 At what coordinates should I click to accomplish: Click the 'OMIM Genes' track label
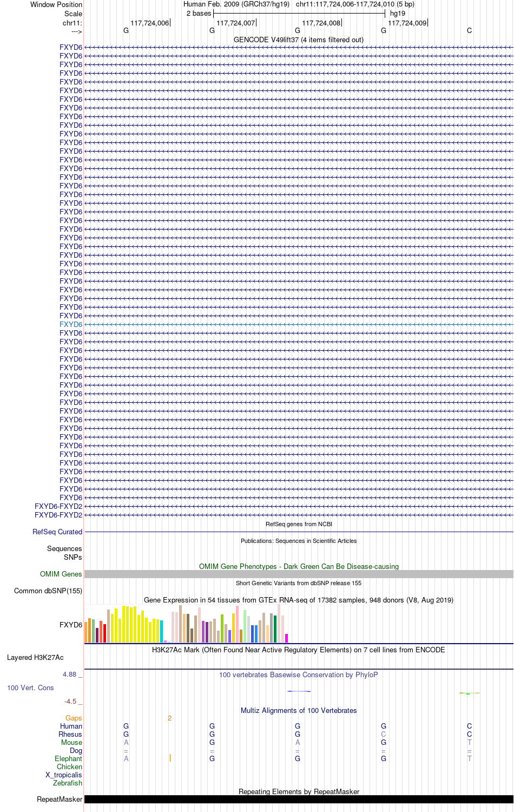click(x=61, y=574)
